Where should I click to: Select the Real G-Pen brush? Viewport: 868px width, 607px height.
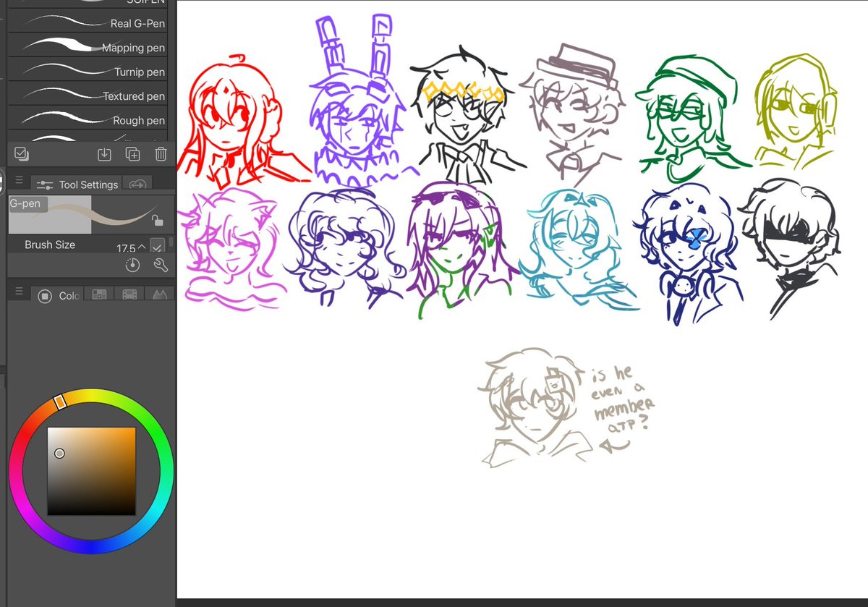point(88,23)
